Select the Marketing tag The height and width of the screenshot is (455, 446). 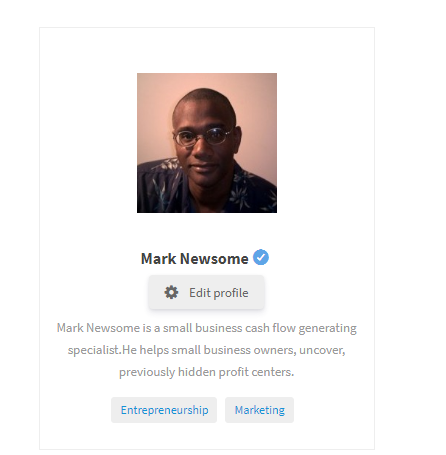(x=259, y=410)
